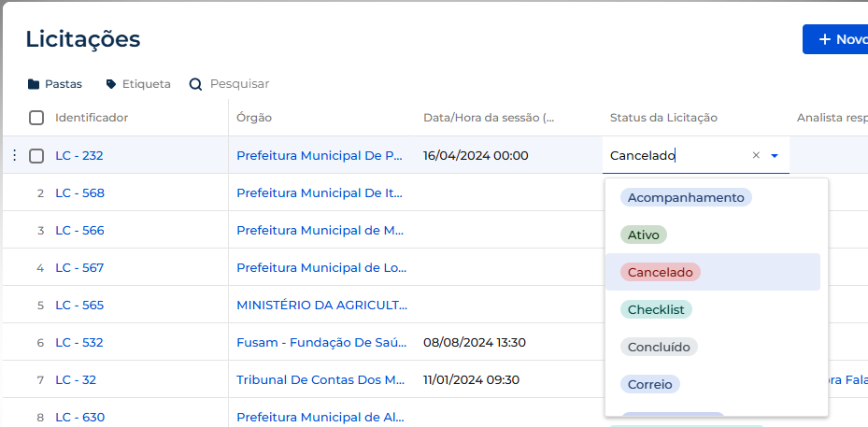Choose the Checklist status tag

pyautogui.click(x=656, y=309)
